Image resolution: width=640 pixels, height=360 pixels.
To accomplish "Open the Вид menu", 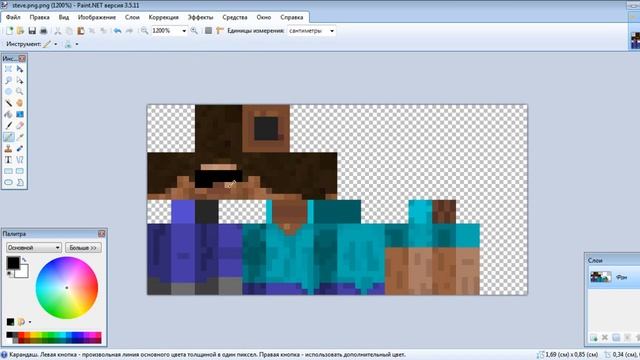I will point(64,17).
